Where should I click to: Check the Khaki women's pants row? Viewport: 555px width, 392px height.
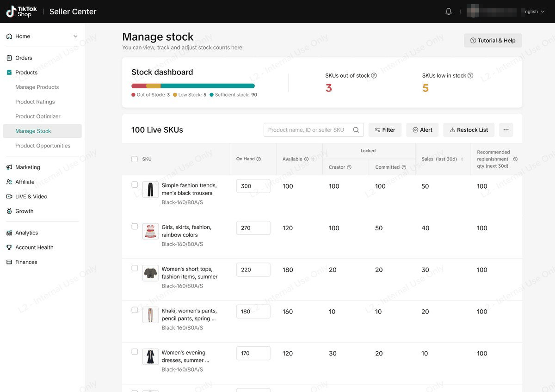(x=135, y=310)
